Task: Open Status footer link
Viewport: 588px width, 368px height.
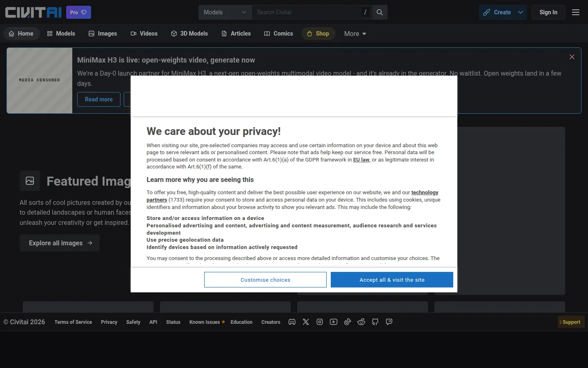Action: pos(173,322)
